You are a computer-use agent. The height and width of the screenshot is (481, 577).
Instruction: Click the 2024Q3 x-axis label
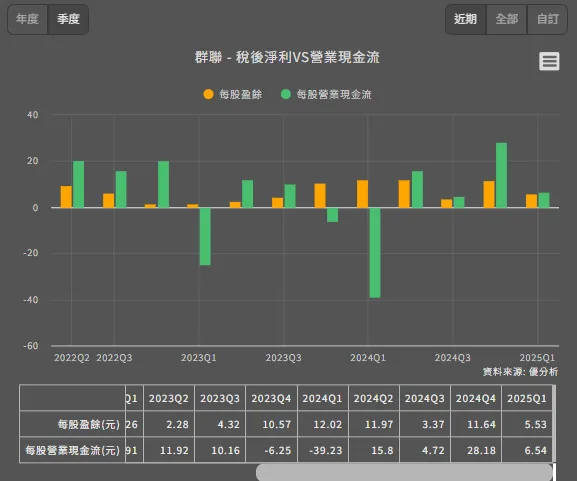tap(453, 358)
